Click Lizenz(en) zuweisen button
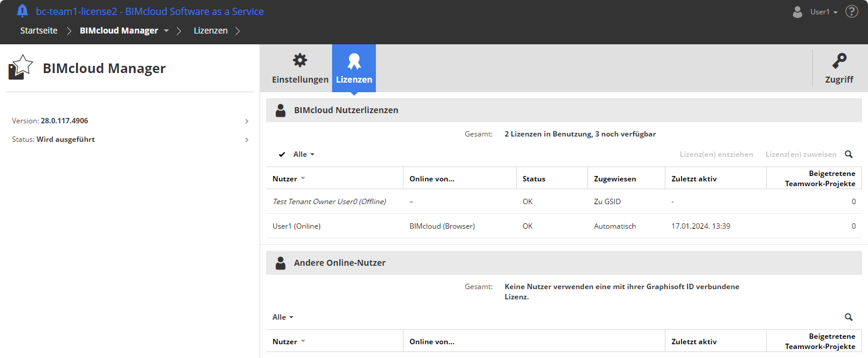This screenshot has height=358, width=868. click(x=801, y=154)
